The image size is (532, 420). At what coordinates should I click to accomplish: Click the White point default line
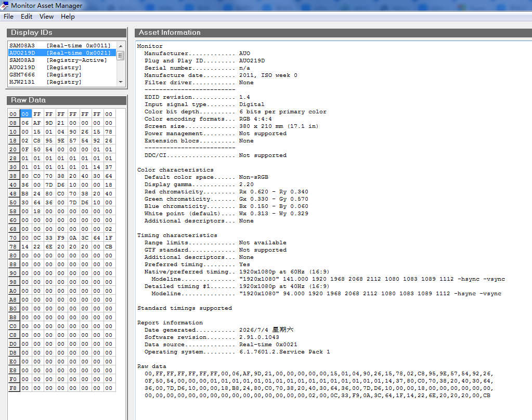(x=226, y=214)
